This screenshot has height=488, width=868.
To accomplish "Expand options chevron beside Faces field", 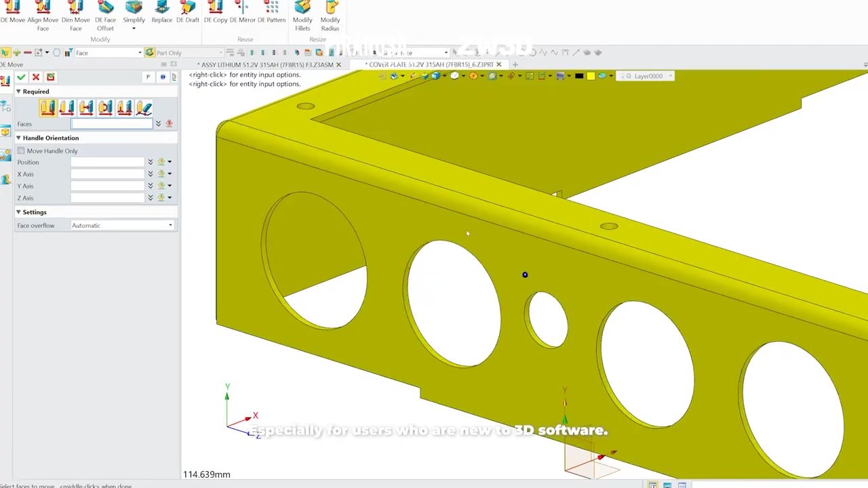I will [158, 124].
